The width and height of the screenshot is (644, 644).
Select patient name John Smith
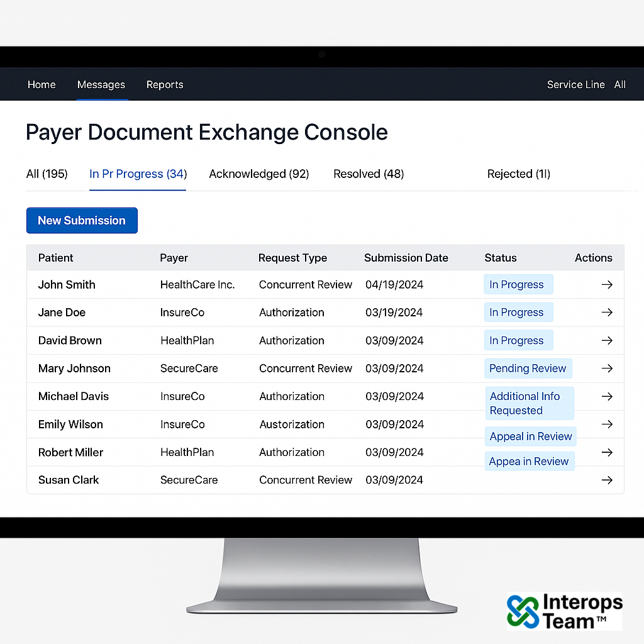pyautogui.click(x=67, y=285)
